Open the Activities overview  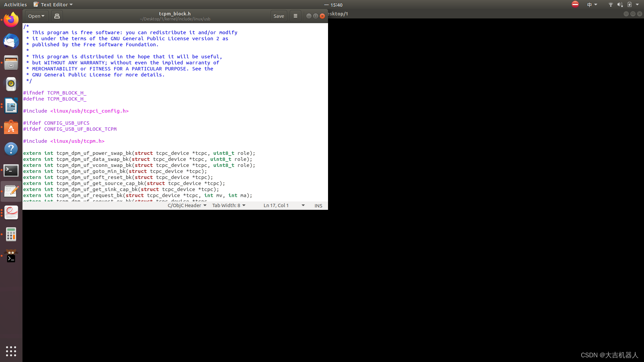click(x=15, y=4)
